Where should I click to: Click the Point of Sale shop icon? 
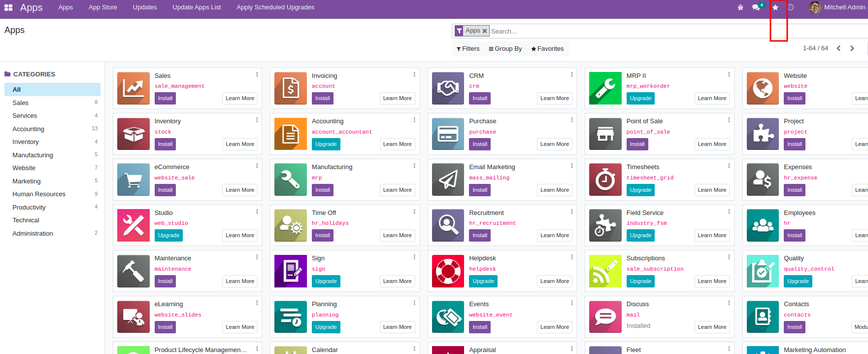click(x=605, y=134)
